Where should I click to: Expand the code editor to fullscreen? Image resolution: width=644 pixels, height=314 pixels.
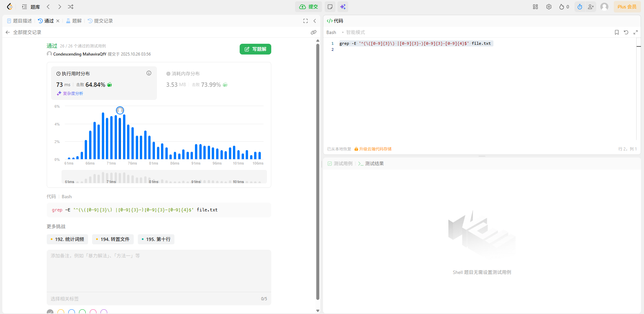coord(636,32)
